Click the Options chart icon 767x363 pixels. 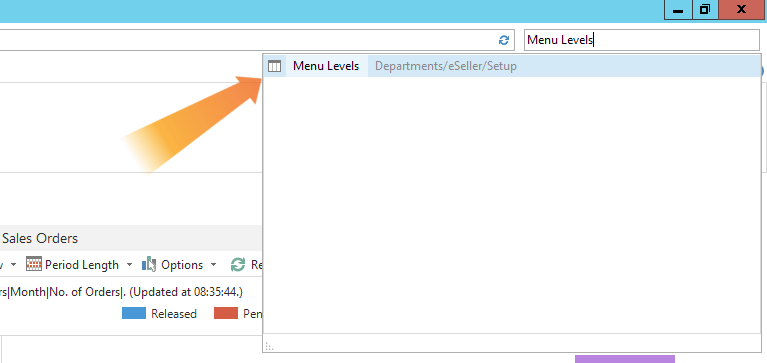149,264
